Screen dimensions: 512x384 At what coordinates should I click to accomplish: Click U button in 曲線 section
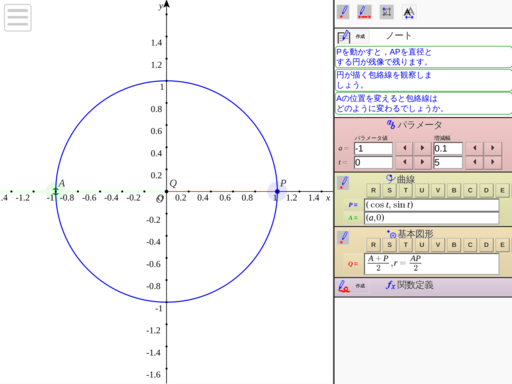(421, 190)
